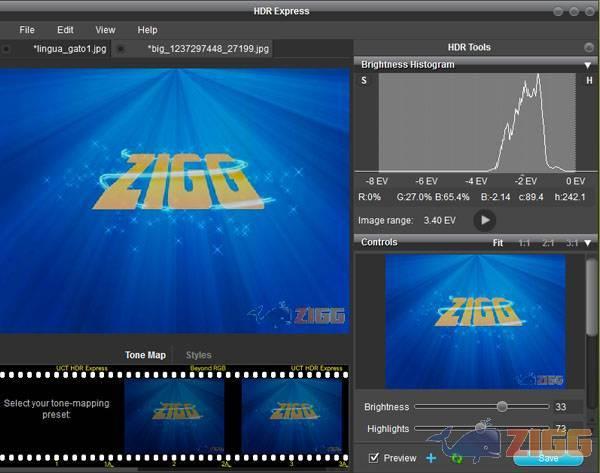Select Fit zoom mode in Controls
The width and height of the screenshot is (600, 473).
[x=498, y=243]
